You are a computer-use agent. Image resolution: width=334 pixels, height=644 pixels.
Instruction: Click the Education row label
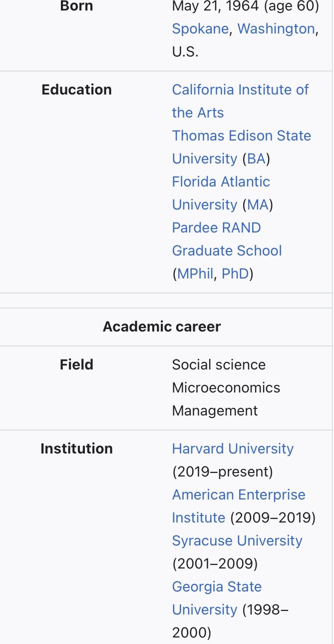click(77, 90)
